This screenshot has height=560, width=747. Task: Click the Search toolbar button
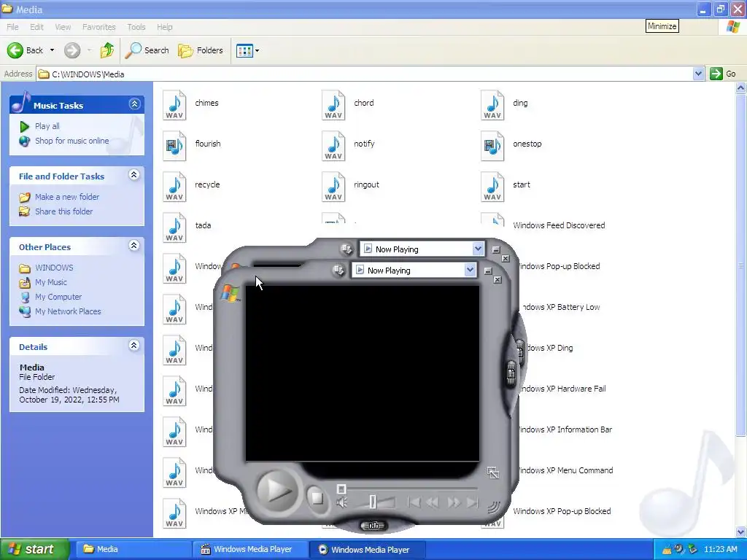(147, 50)
